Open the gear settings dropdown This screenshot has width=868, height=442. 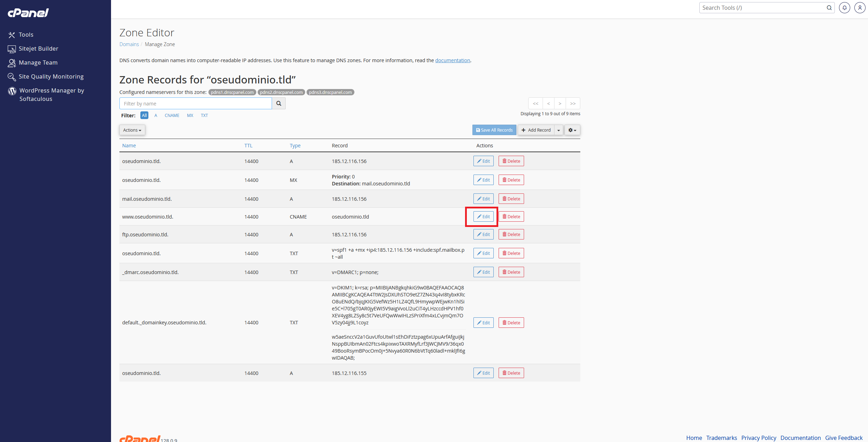coord(572,130)
